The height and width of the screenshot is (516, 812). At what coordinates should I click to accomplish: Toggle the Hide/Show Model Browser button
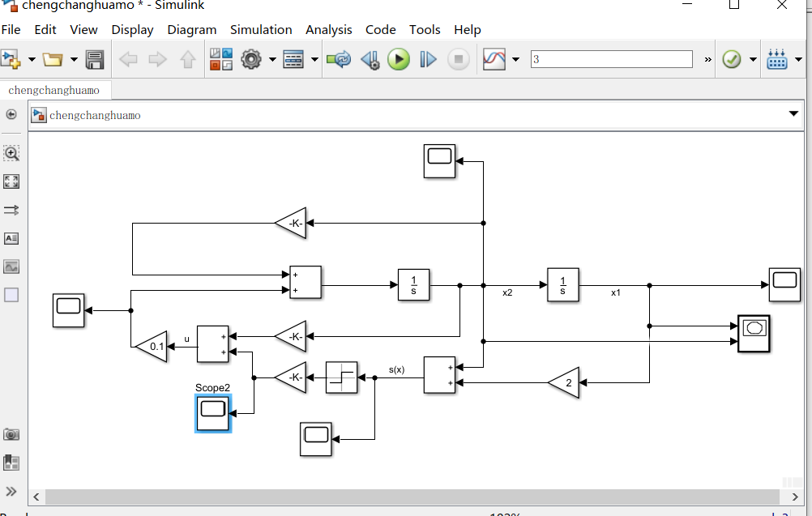(11, 114)
